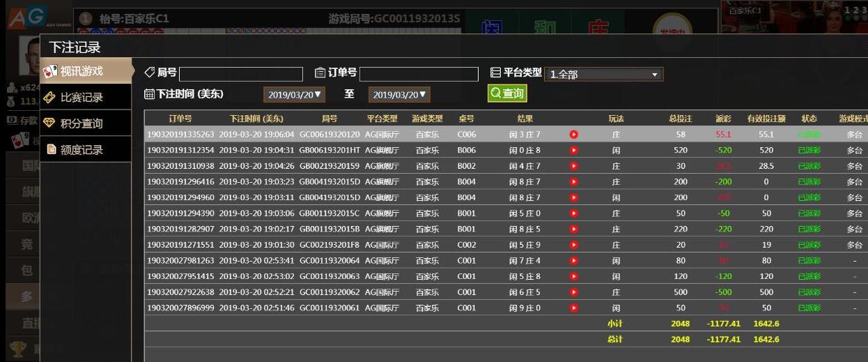
Task: Switch to 积分查询 tab
Action: [86, 123]
